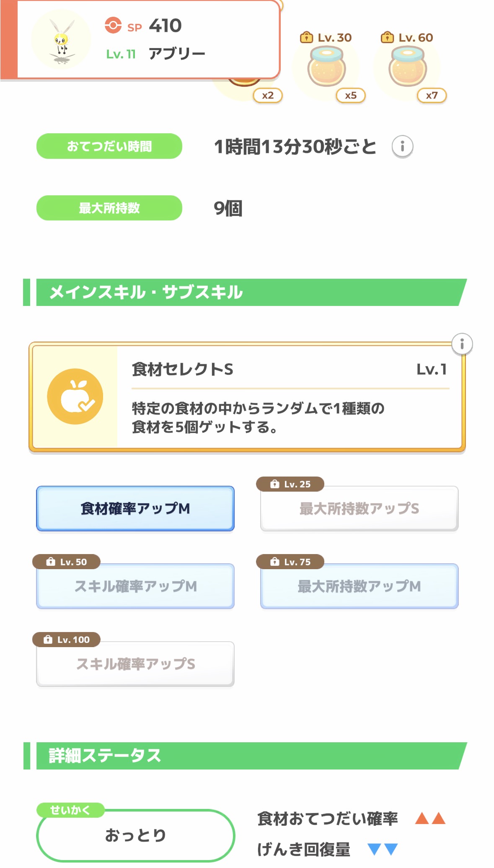Tap the info icon beside おてつだい時間
This screenshot has width=494, height=868.
[402, 146]
